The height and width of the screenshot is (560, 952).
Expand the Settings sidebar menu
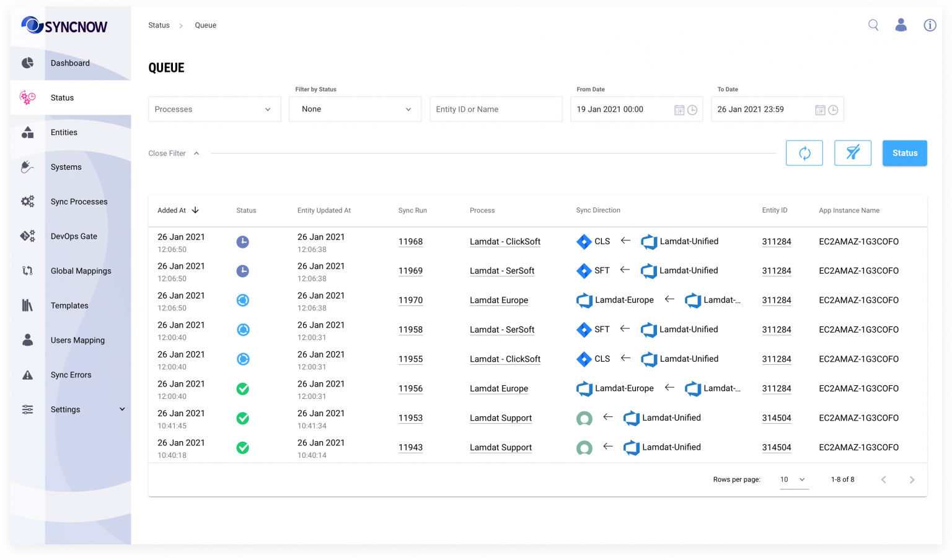coord(71,409)
